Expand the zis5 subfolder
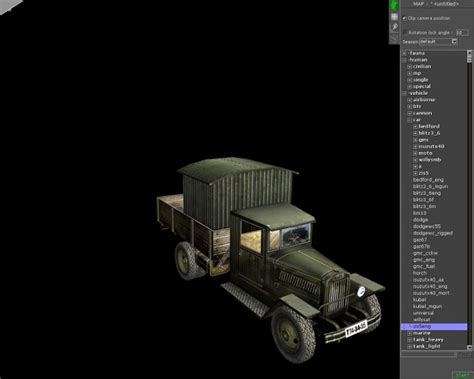Screen dimensions: 474x379 pos(415,173)
